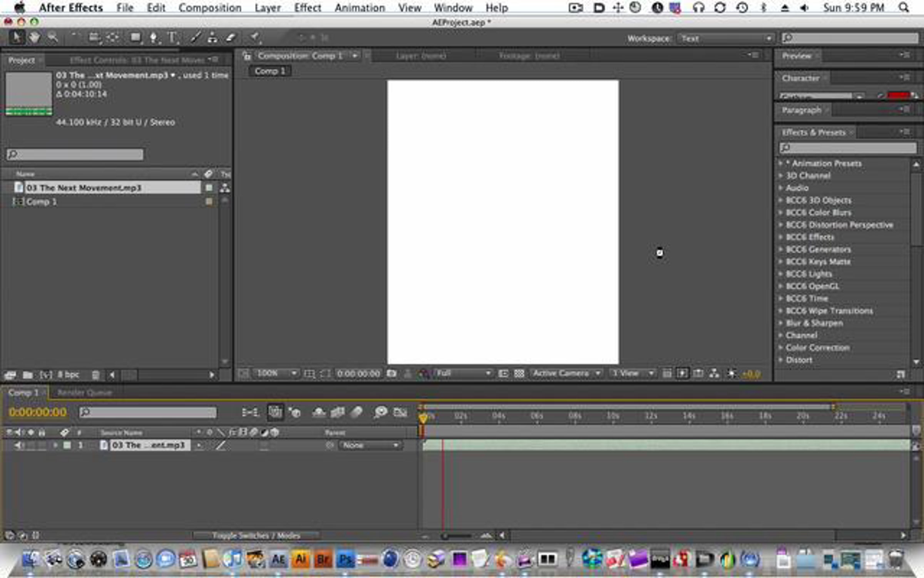Select the Horizontal Type tool
Screen dimensions: 924x578
click(x=172, y=38)
